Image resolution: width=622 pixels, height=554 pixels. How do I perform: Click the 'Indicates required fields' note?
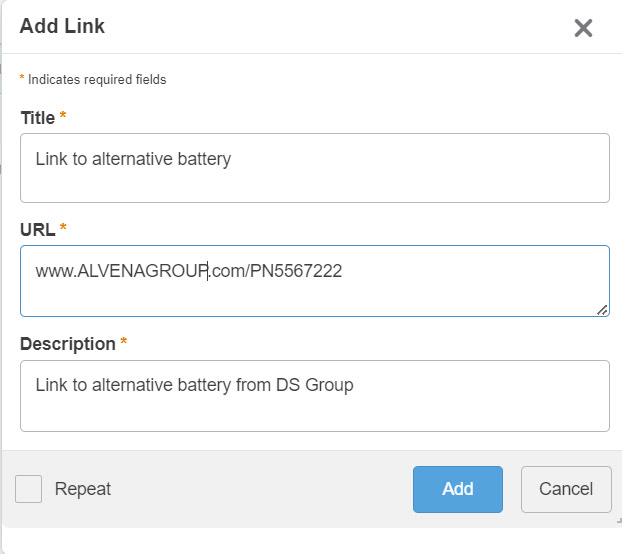pyautogui.click(x=97, y=79)
